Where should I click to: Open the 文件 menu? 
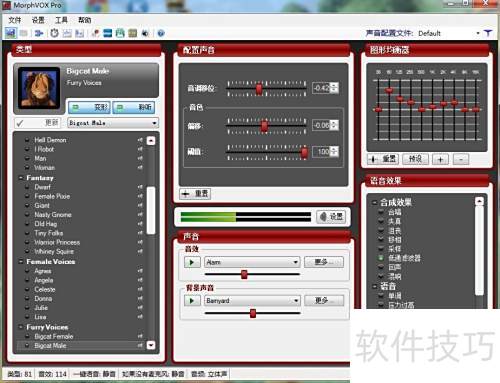pos(14,20)
